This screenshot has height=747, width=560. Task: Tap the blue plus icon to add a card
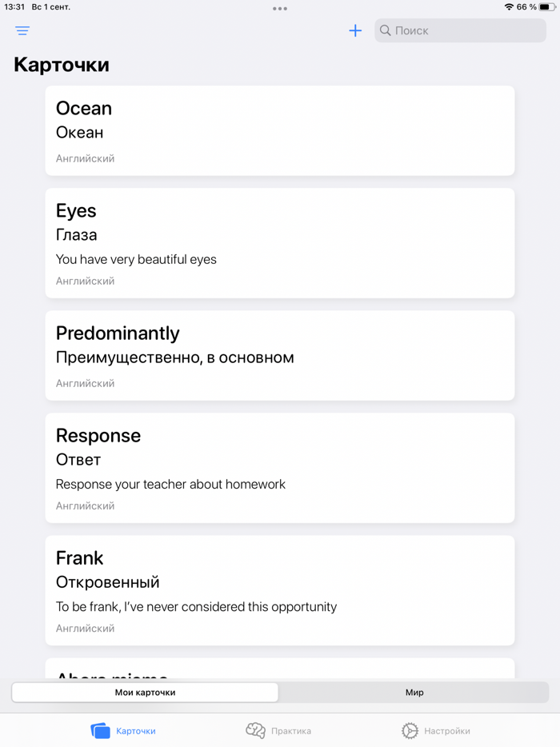[355, 30]
